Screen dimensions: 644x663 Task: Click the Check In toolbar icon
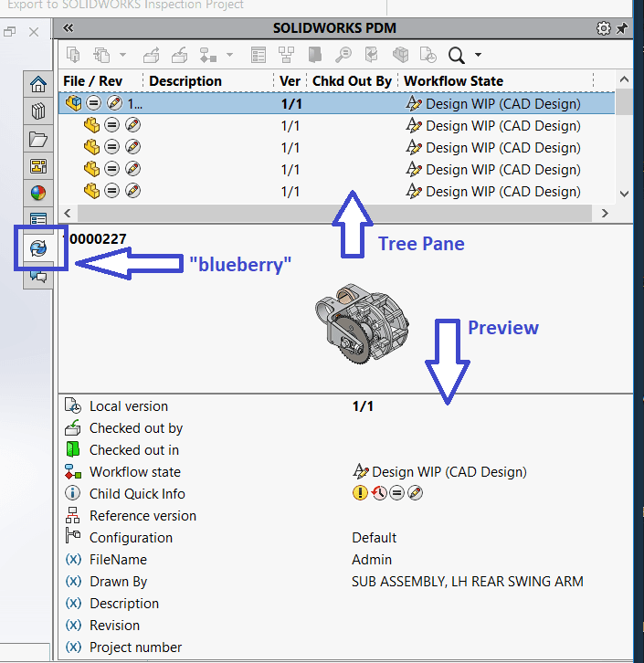180,55
